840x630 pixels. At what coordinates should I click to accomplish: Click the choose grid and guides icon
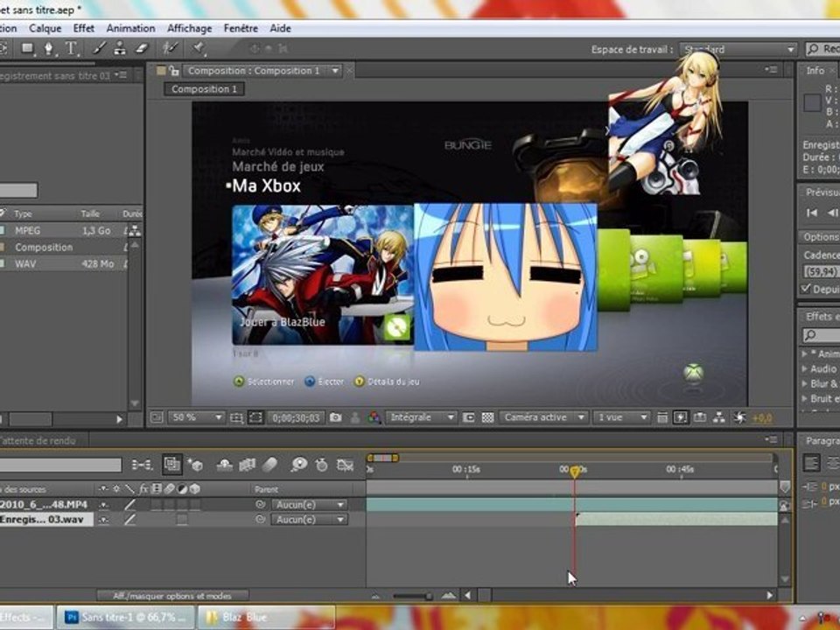click(x=236, y=417)
